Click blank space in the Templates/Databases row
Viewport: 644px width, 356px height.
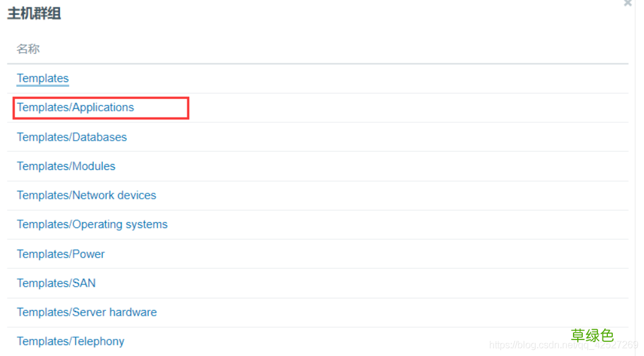(367, 137)
